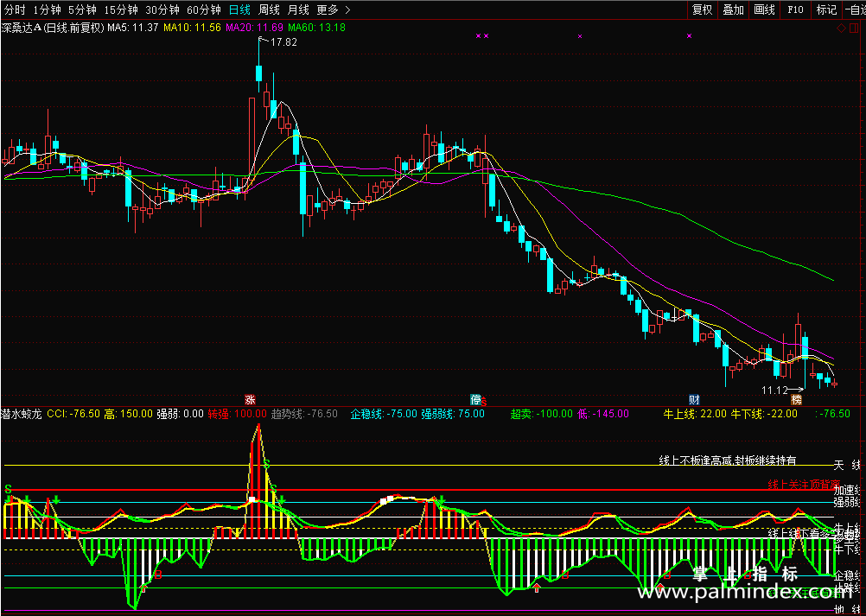The height and width of the screenshot is (616, 866).
Task: Select the red S marker beside 停 icon
Action: pyautogui.click(x=484, y=403)
